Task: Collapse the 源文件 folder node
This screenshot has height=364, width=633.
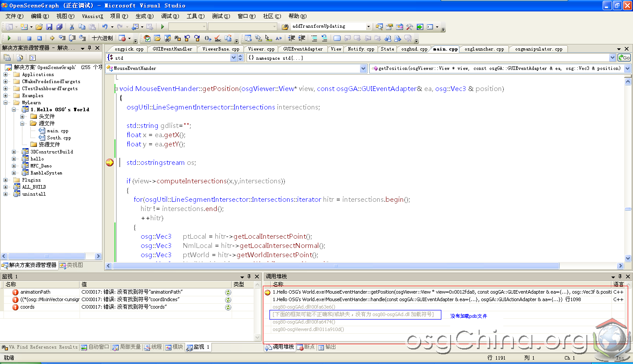Action: pos(22,124)
